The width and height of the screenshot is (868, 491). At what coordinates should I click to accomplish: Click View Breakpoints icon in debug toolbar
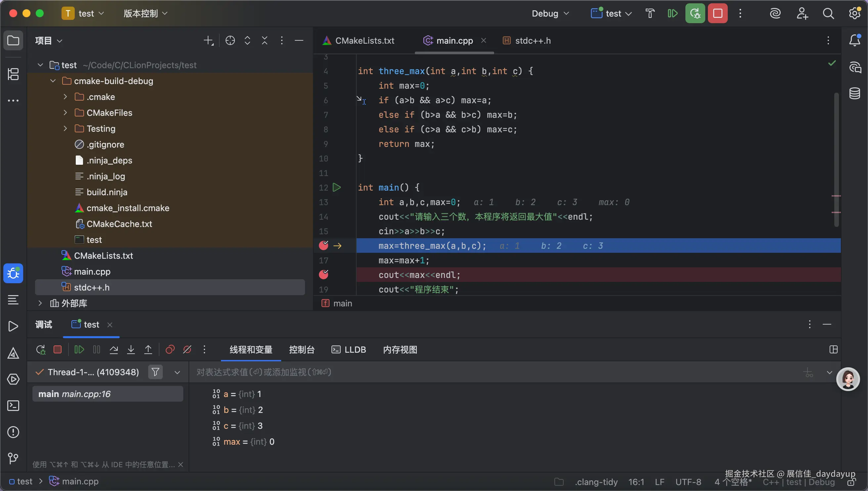[170, 350]
